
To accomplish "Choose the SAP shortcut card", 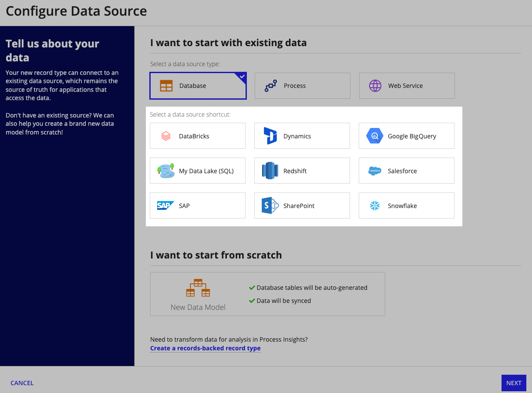I will click(x=198, y=205).
